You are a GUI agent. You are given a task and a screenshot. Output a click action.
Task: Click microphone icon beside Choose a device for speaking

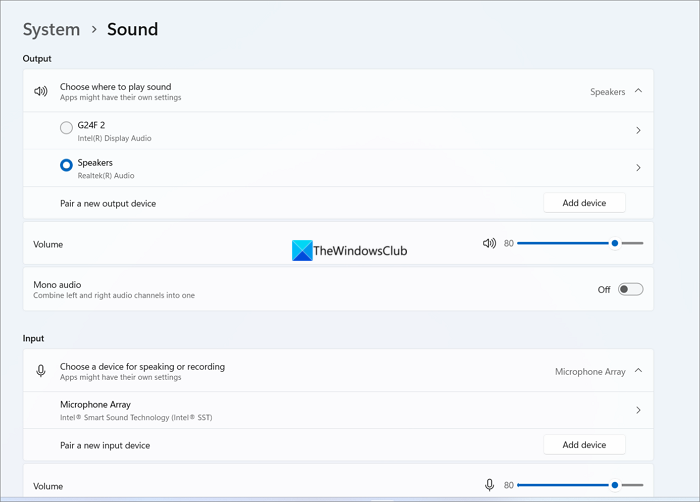click(x=41, y=371)
